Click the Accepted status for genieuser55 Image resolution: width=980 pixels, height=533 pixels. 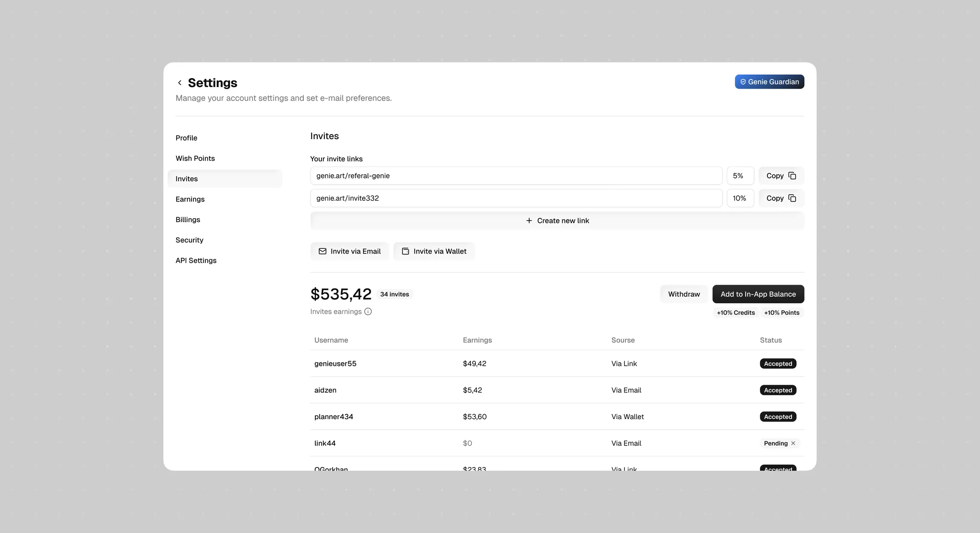[x=778, y=364]
